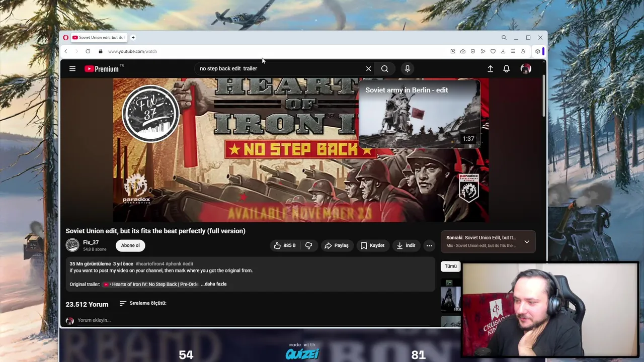Image resolution: width=644 pixels, height=362 pixels.
Task: Open Opera tab search magnifier
Action: [504, 38]
